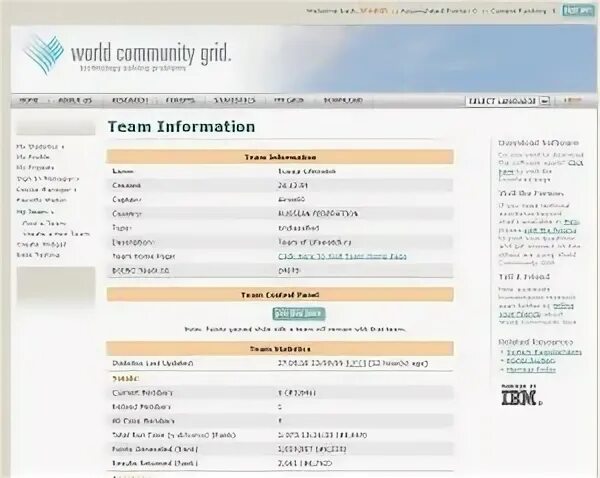Screen dimensions: 600x478
Task: Select the RUSSIAN FEDERATION country value
Action: coord(318,214)
